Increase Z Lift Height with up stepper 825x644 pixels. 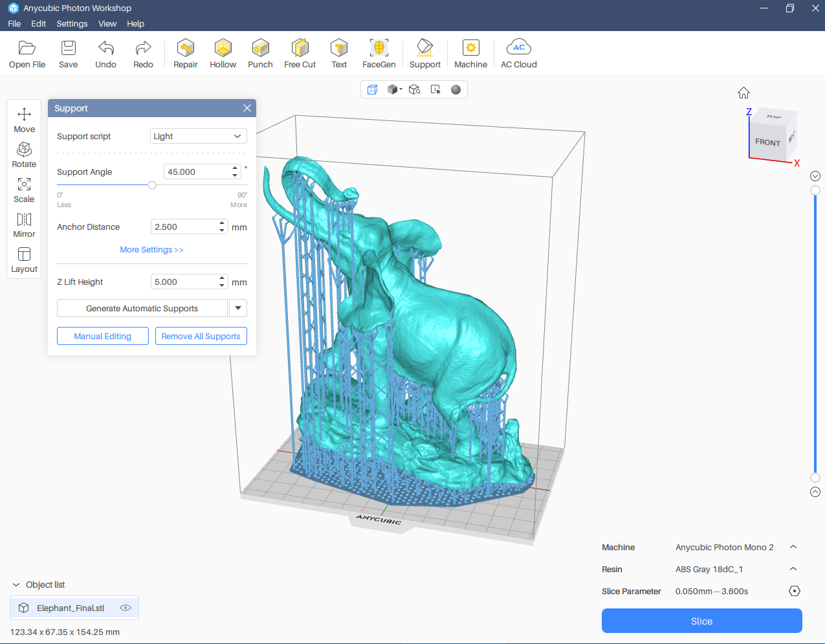click(222, 278)
